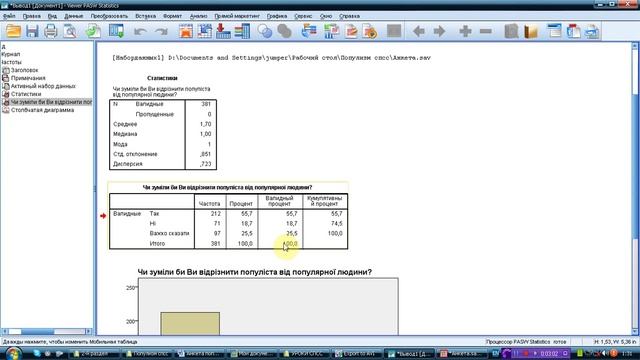The width and height of the screenshot is (640, 360).
Task: Click the document with orange badge icon
Action: (370, 31)
